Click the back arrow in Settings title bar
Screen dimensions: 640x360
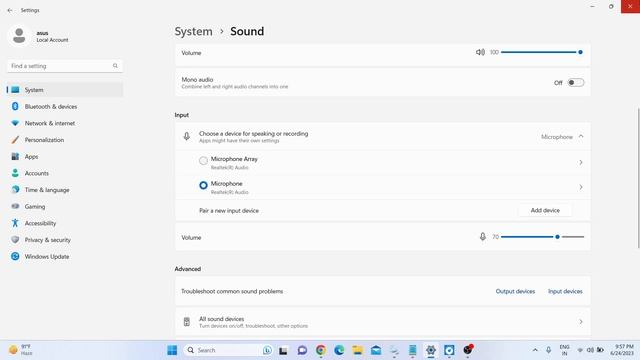pyautogui.click(x=10, y=10)
